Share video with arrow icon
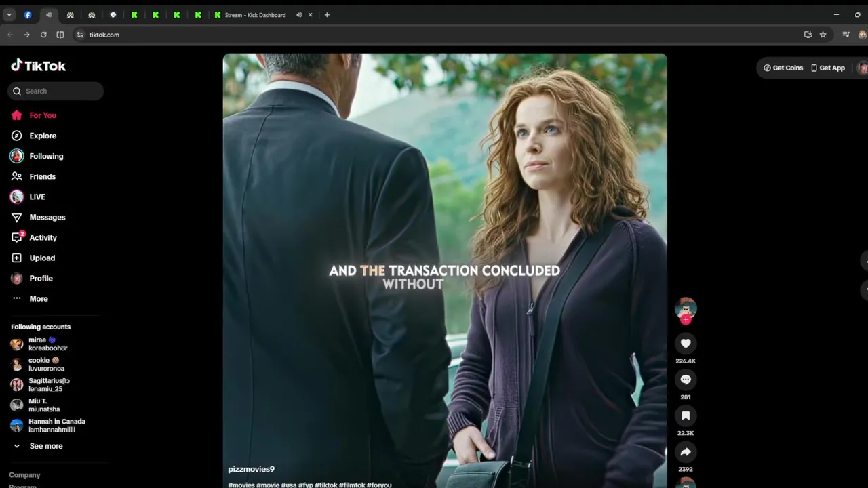 point(686,451)
